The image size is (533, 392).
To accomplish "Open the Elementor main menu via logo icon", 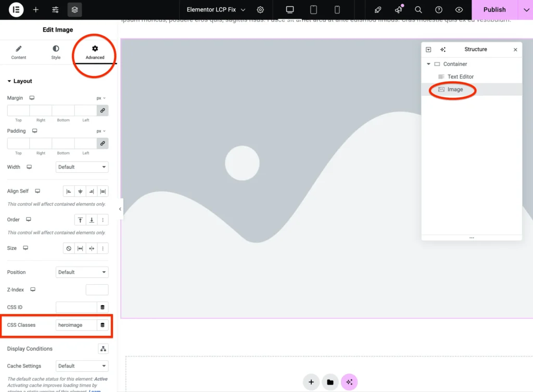I will click(16, 9).
